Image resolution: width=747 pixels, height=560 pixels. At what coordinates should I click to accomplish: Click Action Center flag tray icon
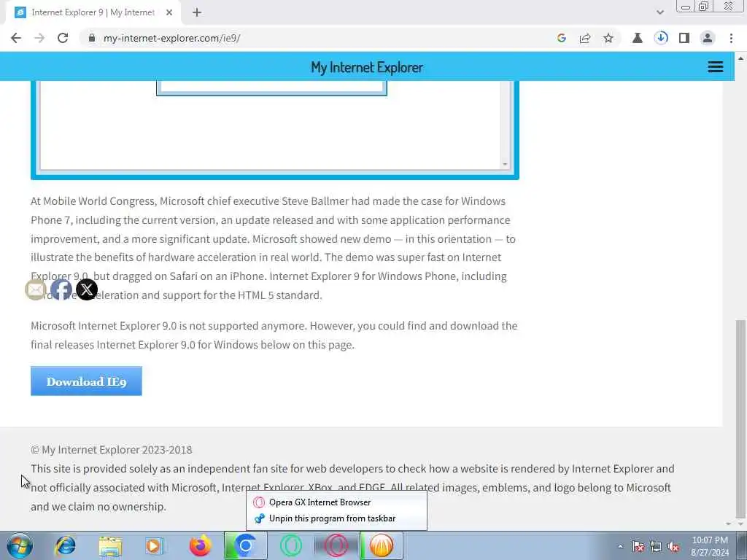638,546
